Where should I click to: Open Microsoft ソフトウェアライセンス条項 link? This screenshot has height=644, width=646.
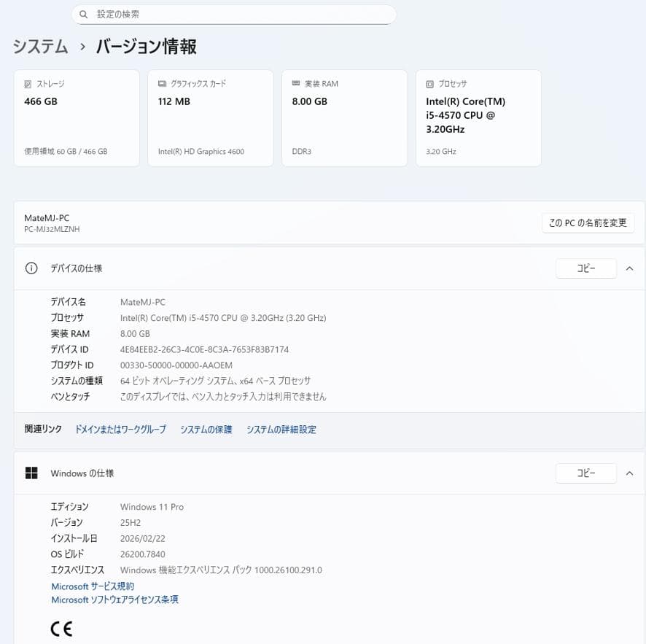tap(115, 600)
